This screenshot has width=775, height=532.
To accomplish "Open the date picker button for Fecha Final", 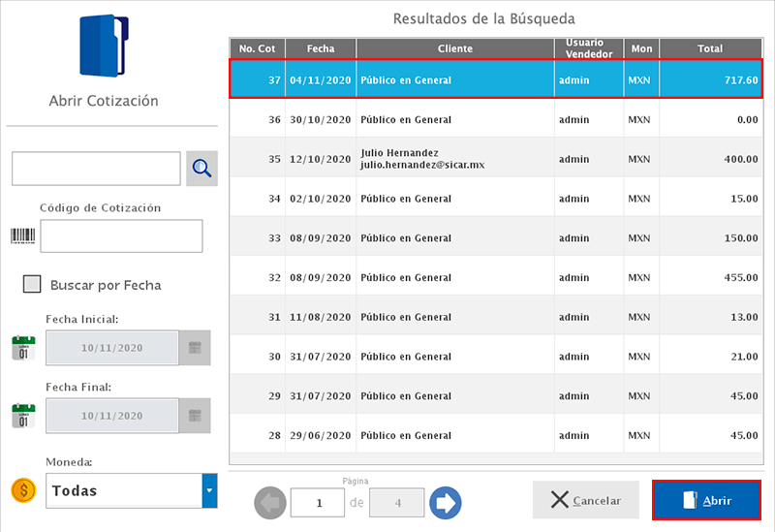I will (x=195, y=416).
